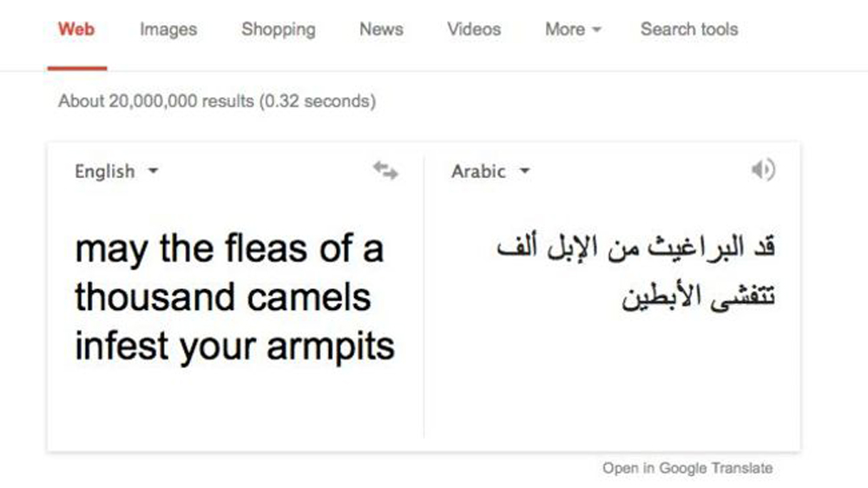Choose the English source language label

tap(105, 171)
